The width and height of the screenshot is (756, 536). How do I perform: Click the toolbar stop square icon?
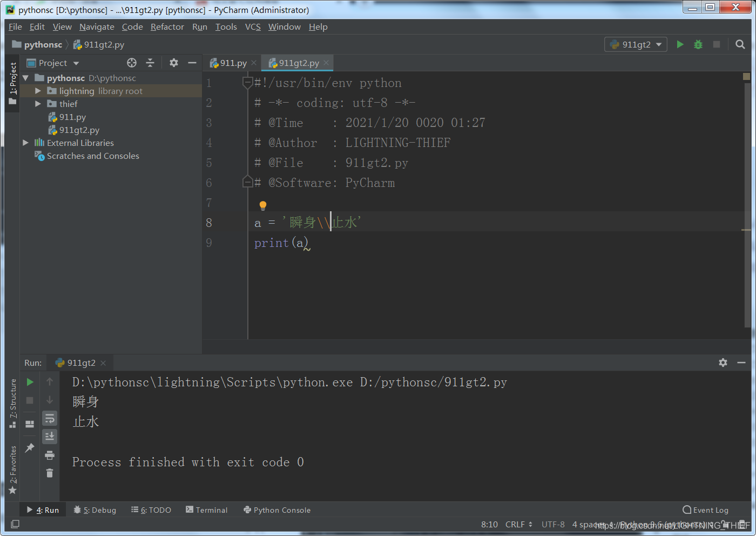click(x=717, y=44)
